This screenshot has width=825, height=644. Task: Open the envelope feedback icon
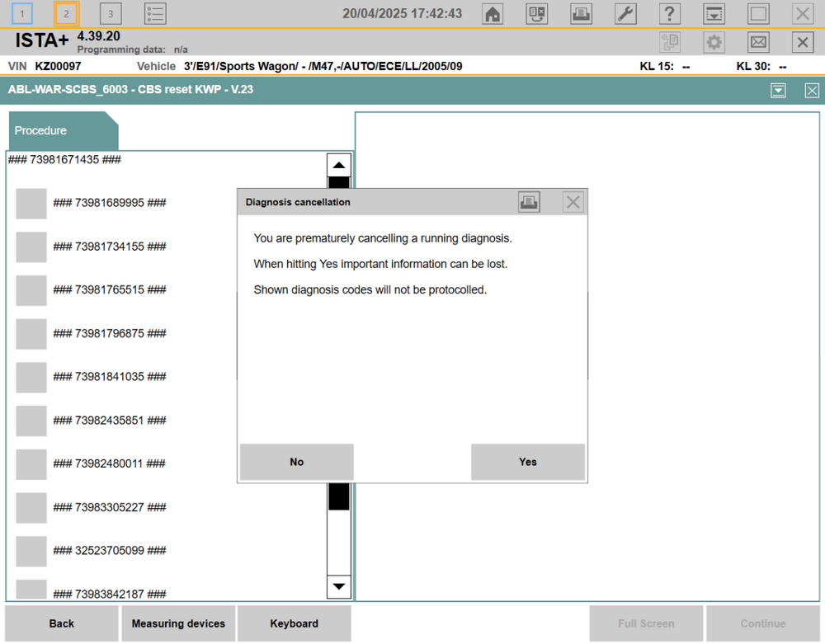click(758, 42)
